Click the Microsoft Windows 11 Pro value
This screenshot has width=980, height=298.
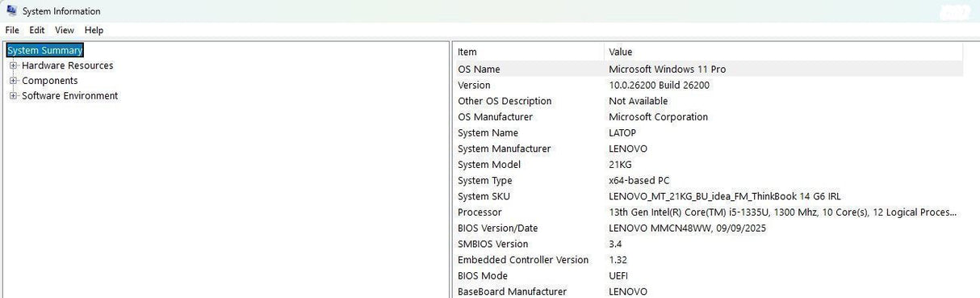pos(668,69)
